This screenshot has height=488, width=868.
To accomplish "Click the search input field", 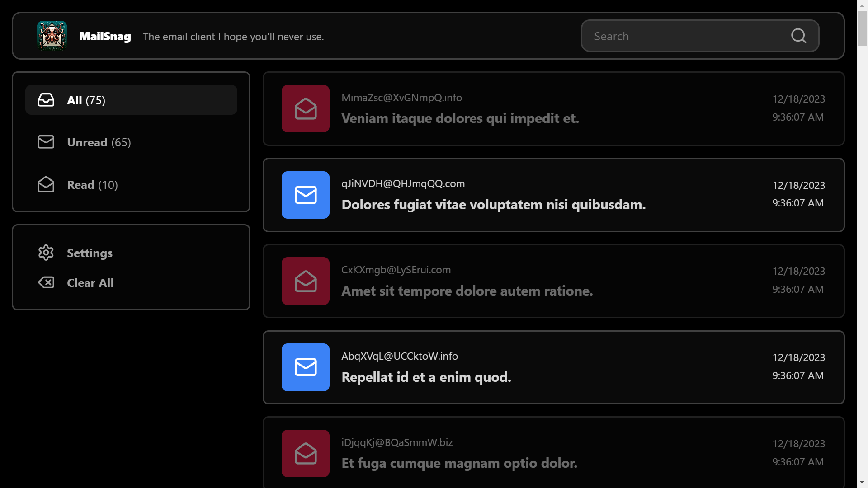I will point(700,36).
